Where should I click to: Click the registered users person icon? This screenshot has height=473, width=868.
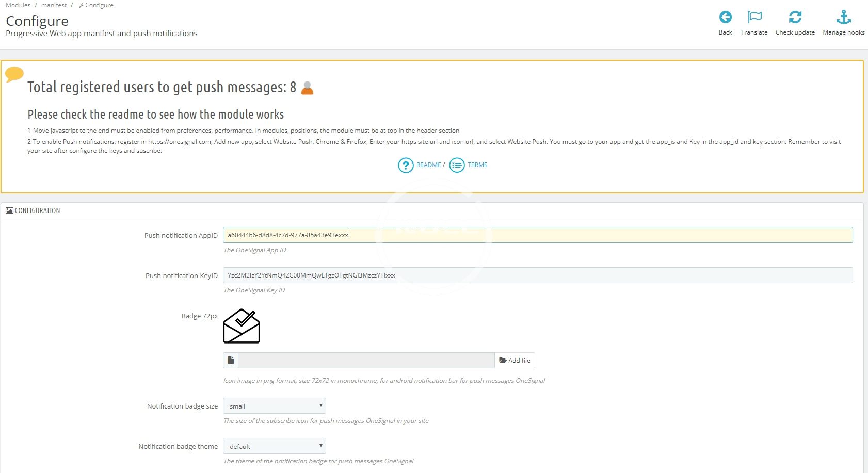click(307, 88)
